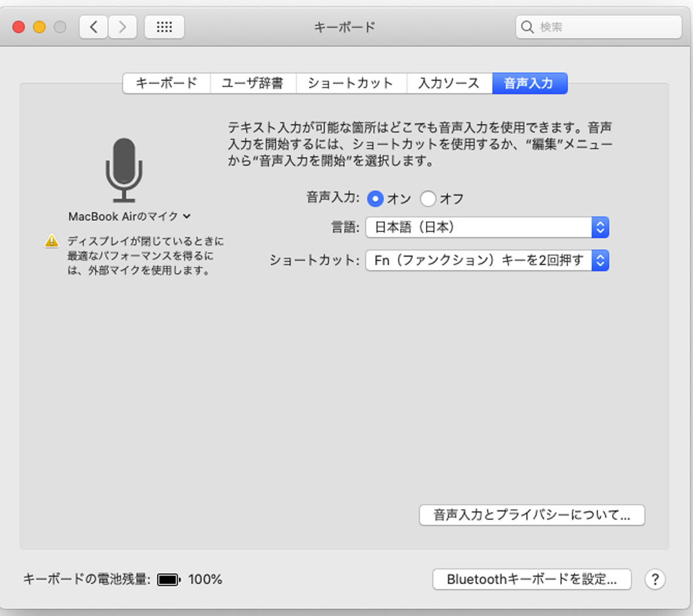Screen dimensions: 693x616
Task: Expand the MacBook Airのマイク microphone selector
Action: click(x=186, y=216)
